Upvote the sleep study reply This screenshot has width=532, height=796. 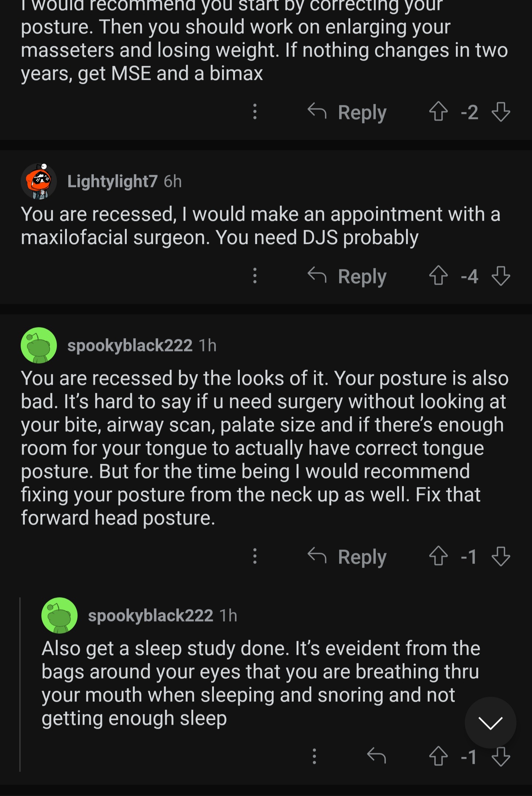(439, 756)
